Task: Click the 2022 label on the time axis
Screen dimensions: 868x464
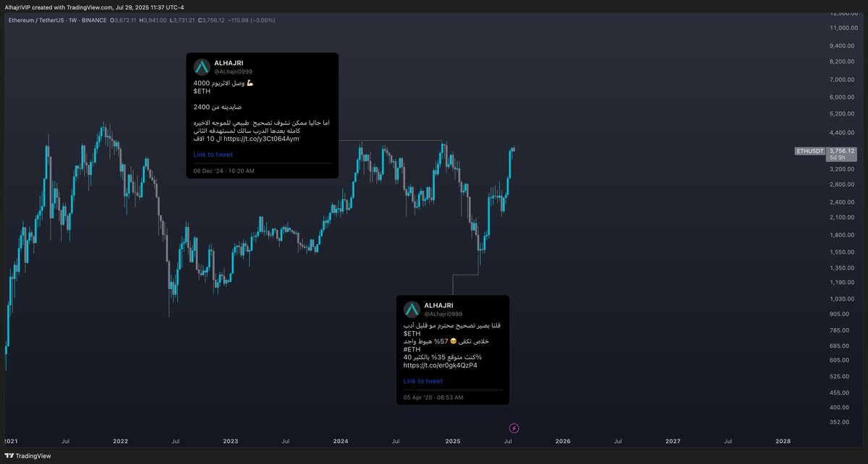Action: pos(120,440)
